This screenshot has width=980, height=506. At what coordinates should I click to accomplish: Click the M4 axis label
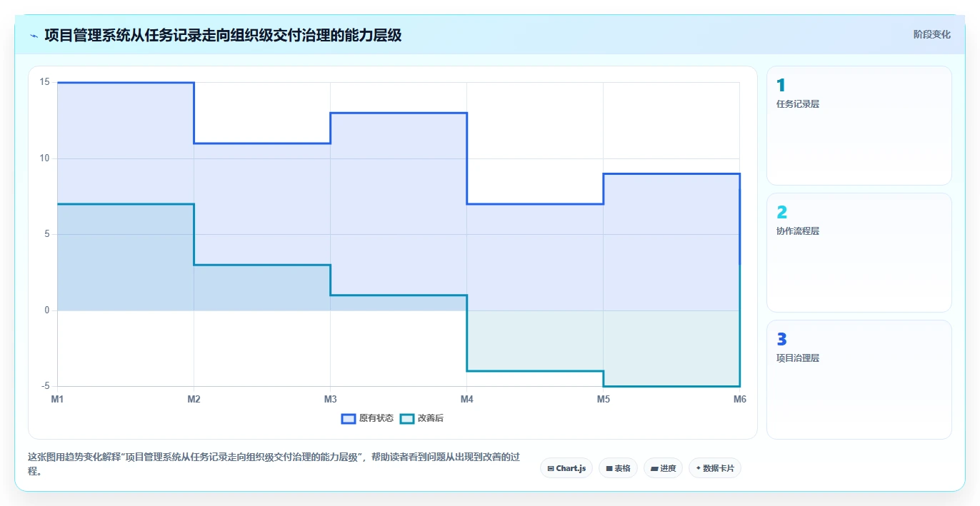(466, 399)
